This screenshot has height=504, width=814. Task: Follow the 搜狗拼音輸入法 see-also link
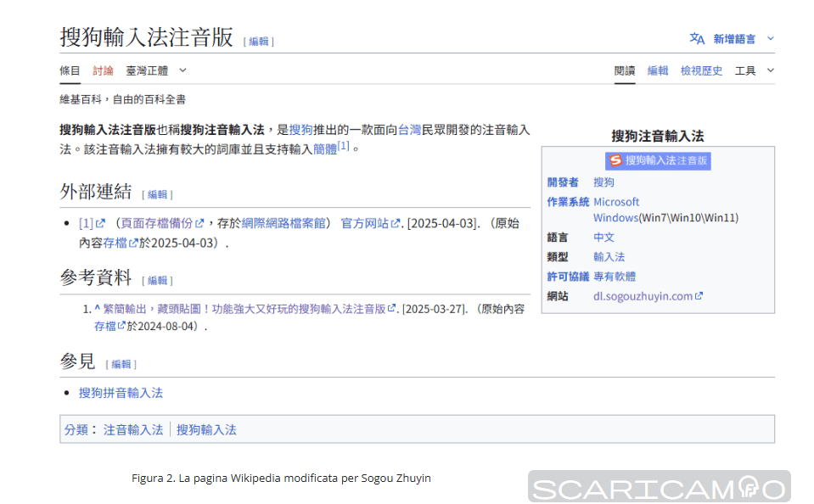121,393
